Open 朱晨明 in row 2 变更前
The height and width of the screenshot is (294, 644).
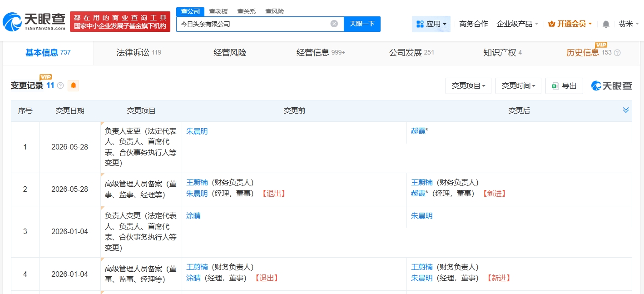click(197, 194)
